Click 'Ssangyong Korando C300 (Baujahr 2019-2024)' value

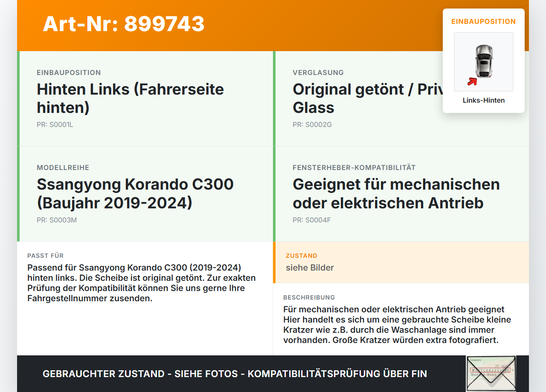pos(135,193)
